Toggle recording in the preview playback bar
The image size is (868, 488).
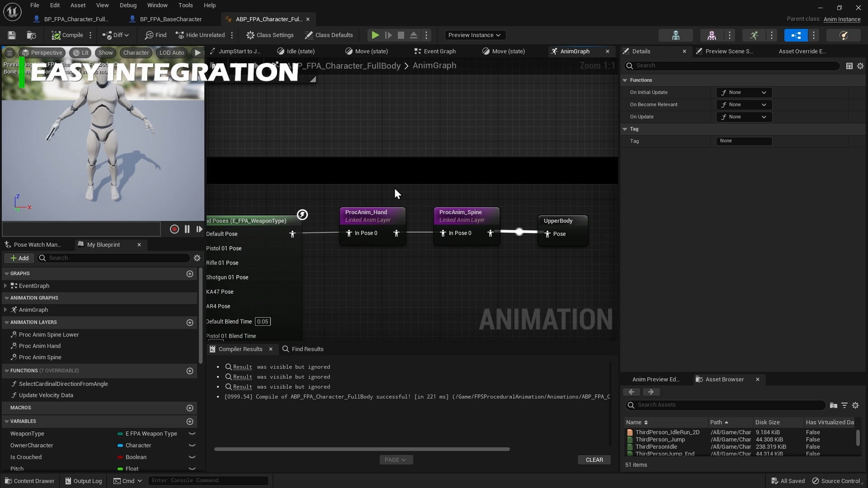coord(174,229)
